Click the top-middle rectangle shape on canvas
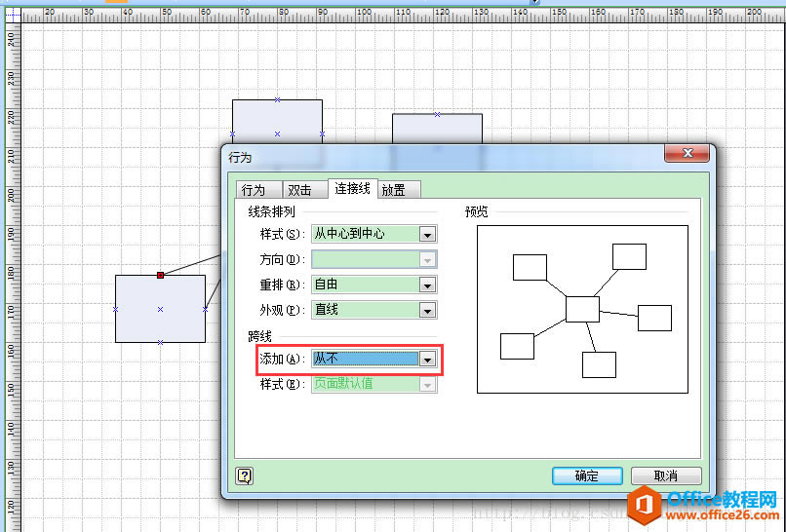The width and height of the screenshot is (786, 532). tap(277, 122)
